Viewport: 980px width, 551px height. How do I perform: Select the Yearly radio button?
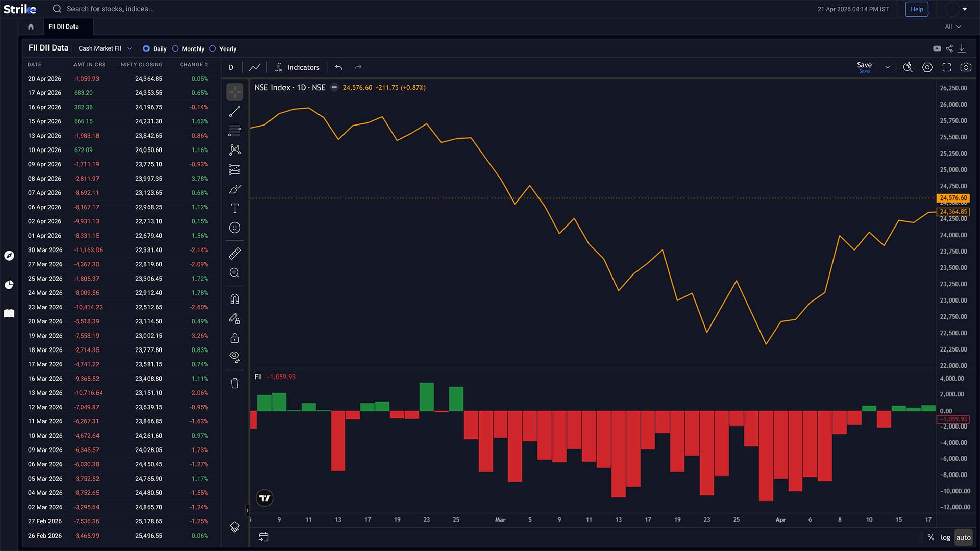[x=213, y=49]
